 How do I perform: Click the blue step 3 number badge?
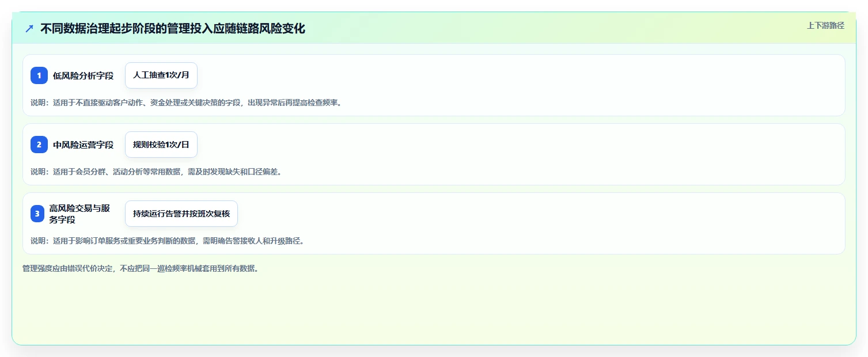coord(37,214)
